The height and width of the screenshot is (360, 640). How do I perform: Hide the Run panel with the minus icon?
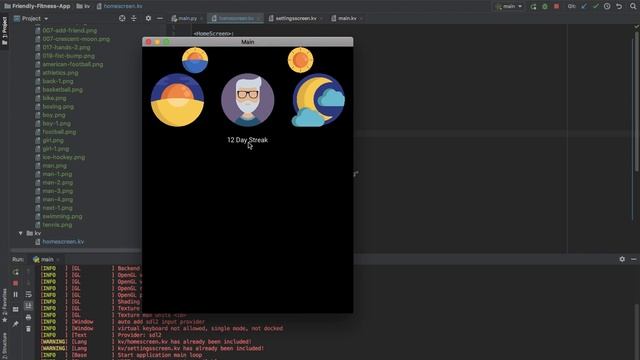pos(633,259)
